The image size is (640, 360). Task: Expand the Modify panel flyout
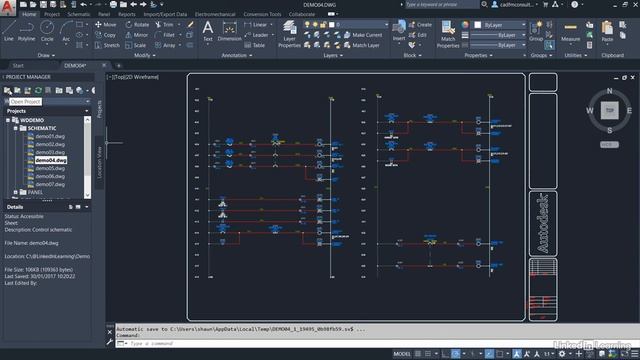(x=145, y=55)
